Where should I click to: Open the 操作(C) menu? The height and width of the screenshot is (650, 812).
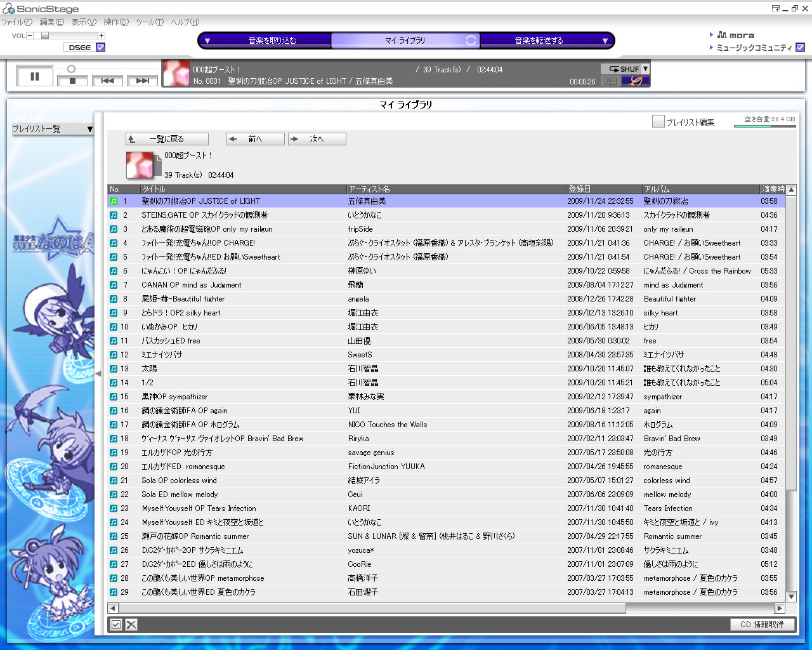[x=116, y=22]
